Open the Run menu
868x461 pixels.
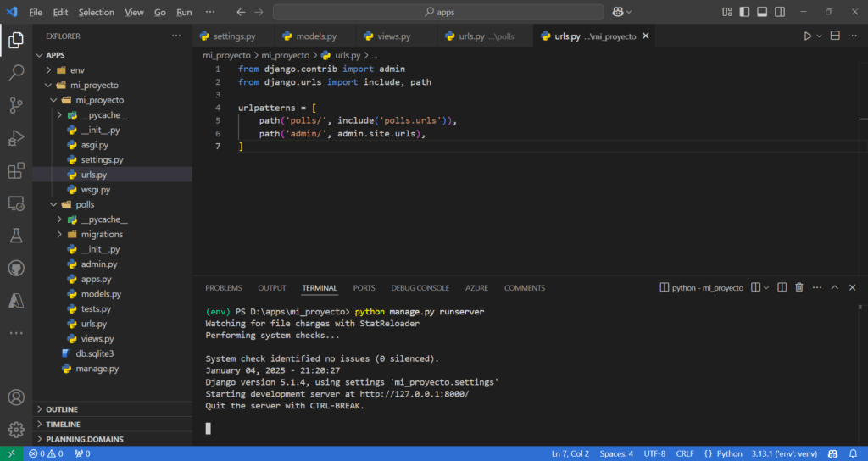[184, 12]
